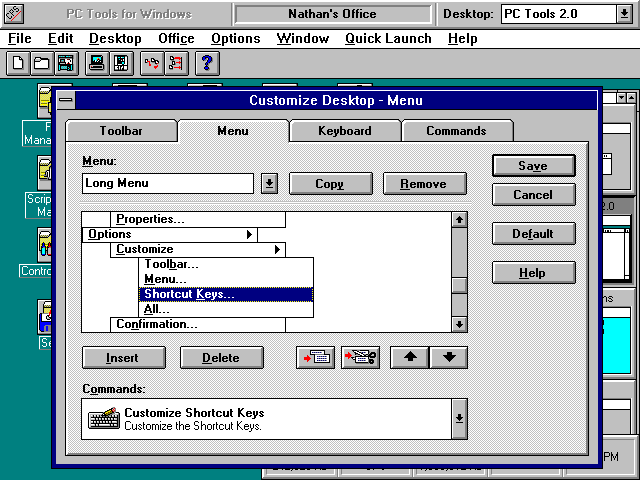Click the blue question mark help icon
640x480 pixels.
click(x=207, y=64)
